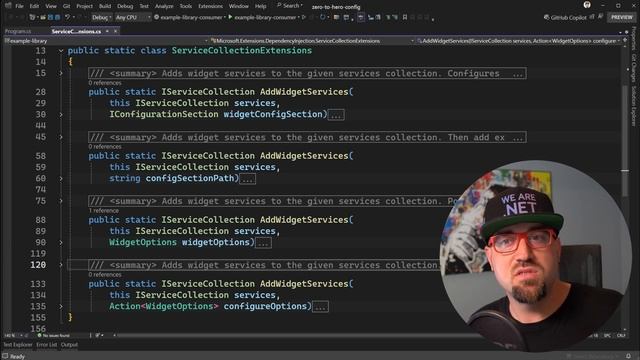
Task: Click the PREVIEW button
Action: tap(622, 17)
